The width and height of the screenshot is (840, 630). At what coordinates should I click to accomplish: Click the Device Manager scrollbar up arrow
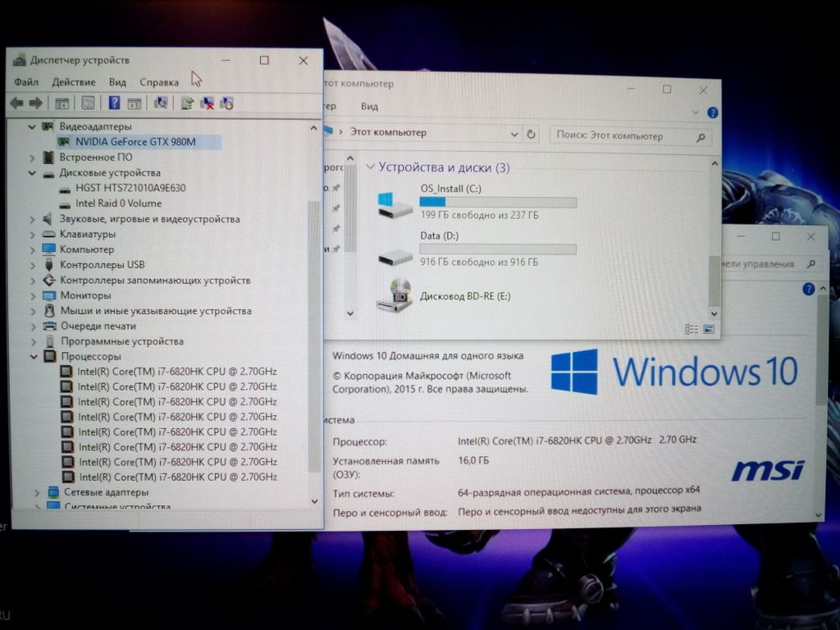click(313, 128)
